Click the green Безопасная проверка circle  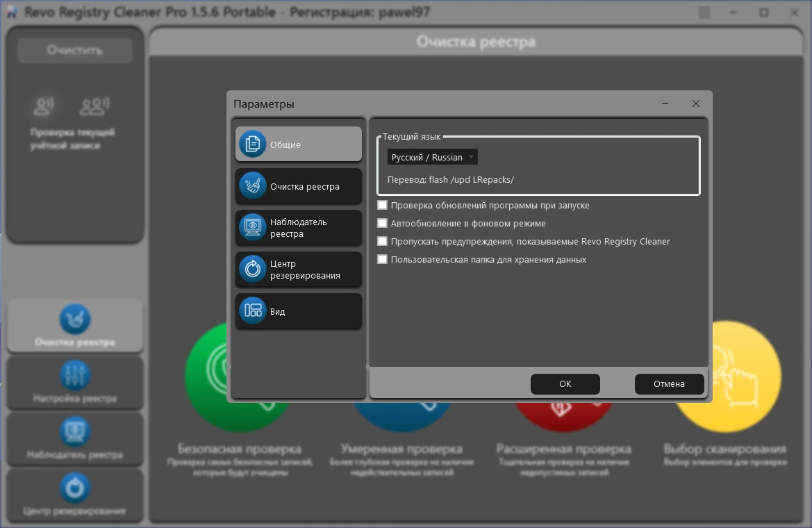click(207, 376)
